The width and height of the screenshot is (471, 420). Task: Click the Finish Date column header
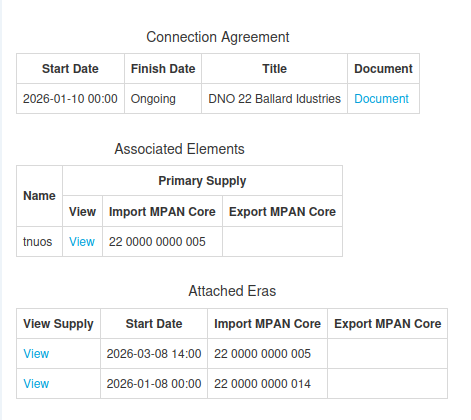163,69
